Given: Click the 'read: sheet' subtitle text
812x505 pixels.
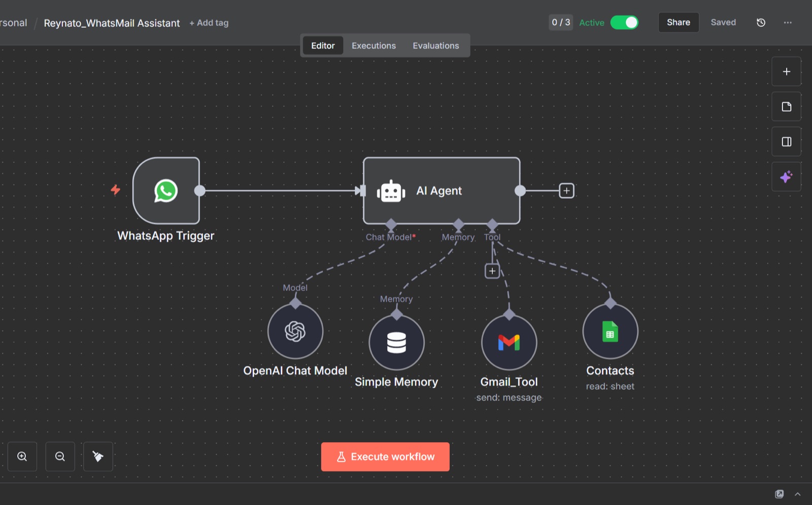Looking at the screenshot, I should pos(610,386).
